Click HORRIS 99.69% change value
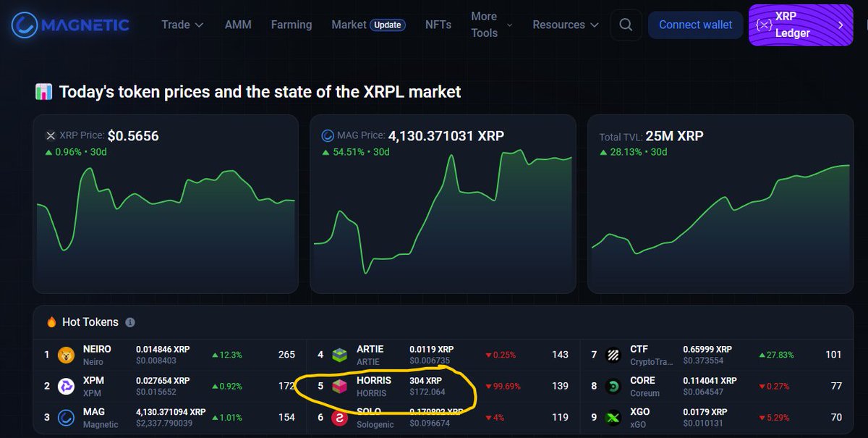868x438 pixels. coord(503,386)
